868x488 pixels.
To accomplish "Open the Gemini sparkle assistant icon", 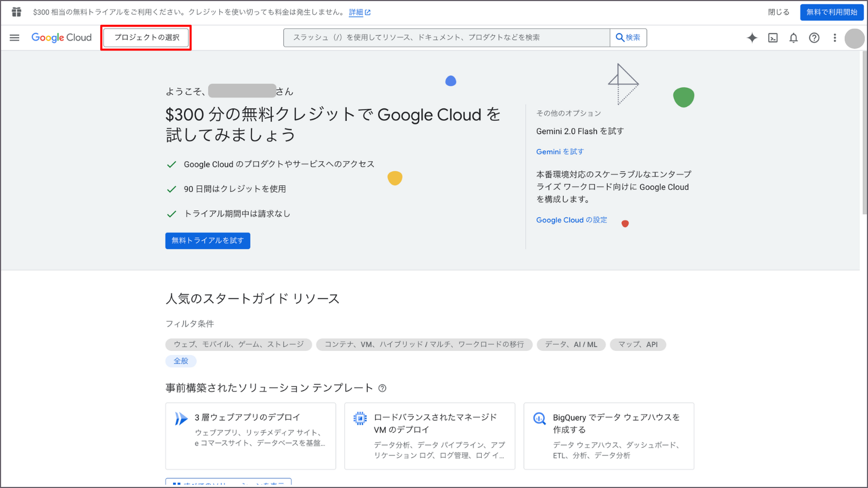I will pos(752,37).
